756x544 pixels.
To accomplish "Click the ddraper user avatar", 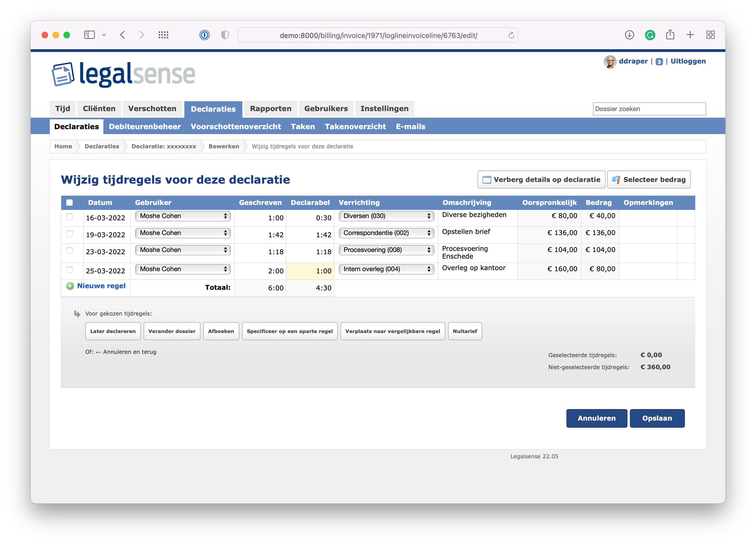I will pos(610,61).
